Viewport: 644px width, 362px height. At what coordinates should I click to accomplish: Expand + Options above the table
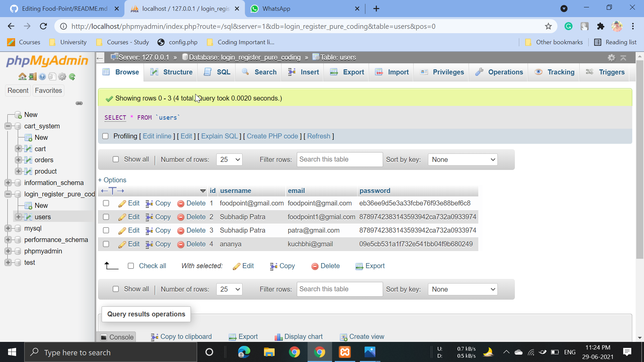click(x=112, y=180)
